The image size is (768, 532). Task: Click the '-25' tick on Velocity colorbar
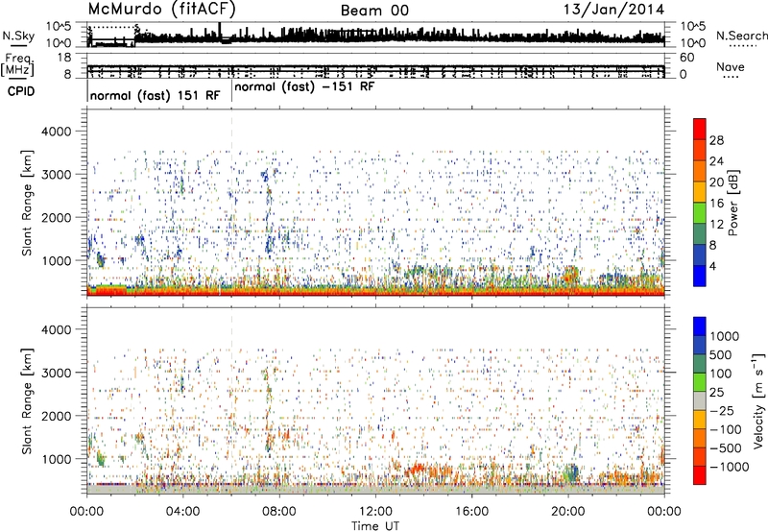[x=722, y=410]
